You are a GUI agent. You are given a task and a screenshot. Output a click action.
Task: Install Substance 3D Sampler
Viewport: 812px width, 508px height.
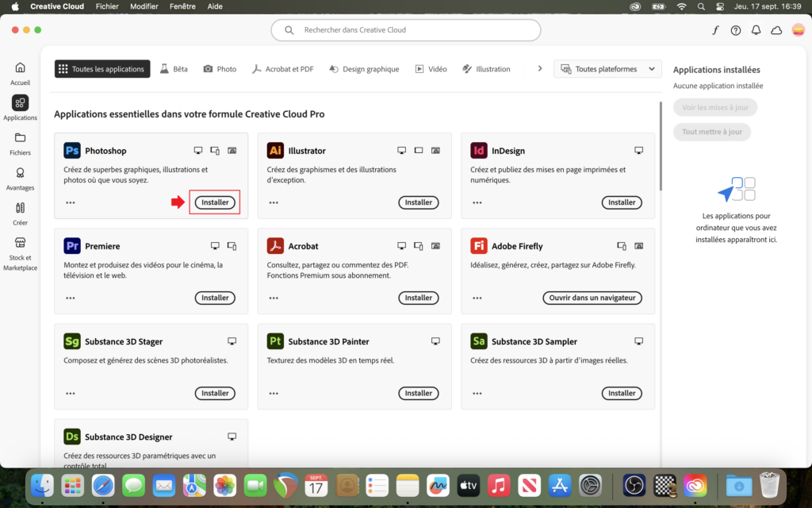pyautogui.click(x=622, y=394)
